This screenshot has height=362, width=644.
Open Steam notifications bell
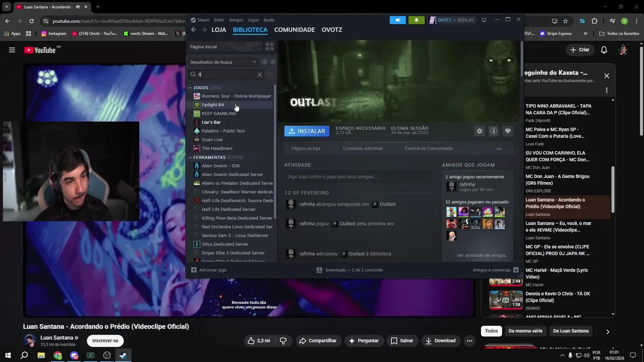[x=416, y=20]
